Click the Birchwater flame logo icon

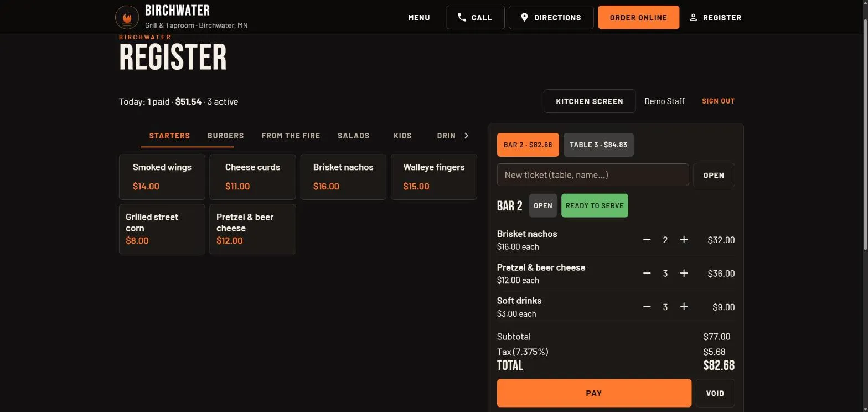[127, 18]
